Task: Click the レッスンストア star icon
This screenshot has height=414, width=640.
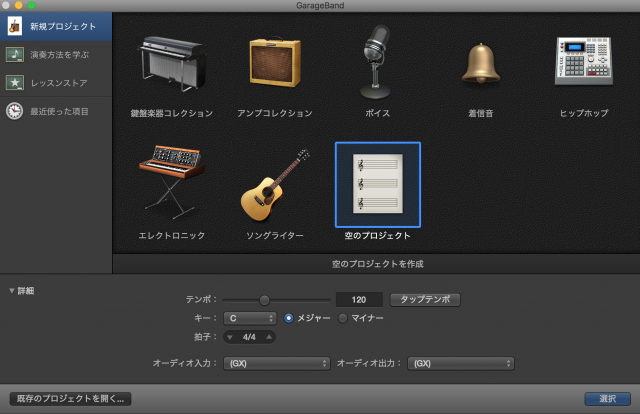Action: [x=15, y=82]
